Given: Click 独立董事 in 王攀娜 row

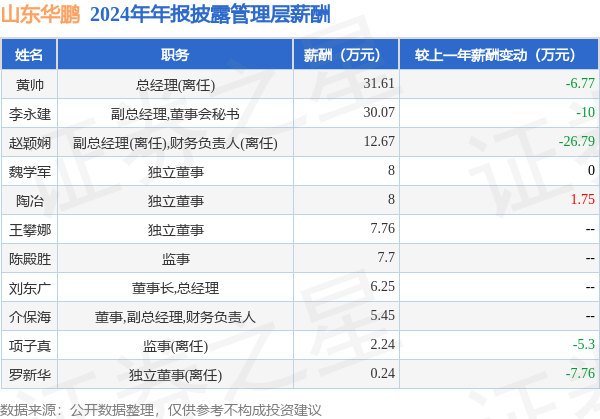Looking at the screenshot, I should tap(176, 230).
